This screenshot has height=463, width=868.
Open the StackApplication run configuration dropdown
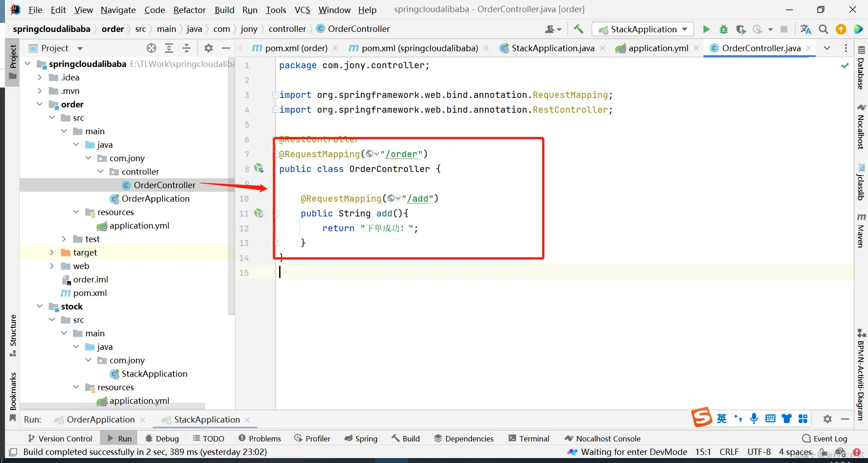pyautogui.click(x=643, y=29)
